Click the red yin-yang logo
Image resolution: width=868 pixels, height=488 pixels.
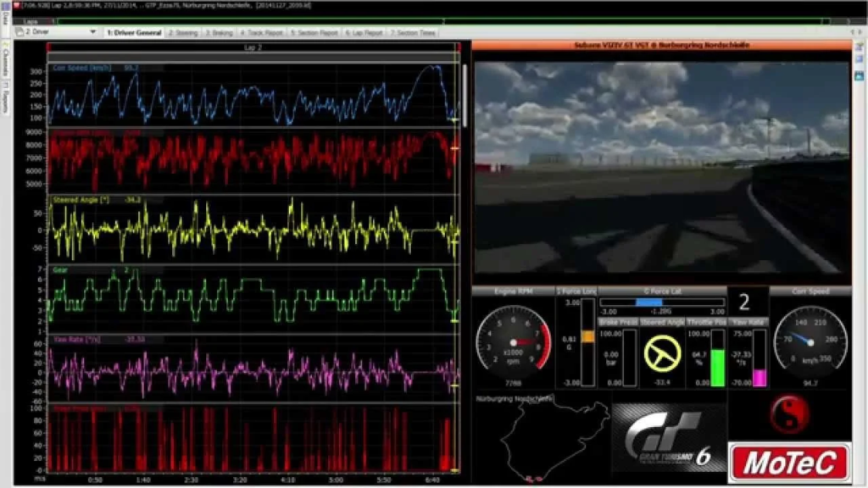789,414
